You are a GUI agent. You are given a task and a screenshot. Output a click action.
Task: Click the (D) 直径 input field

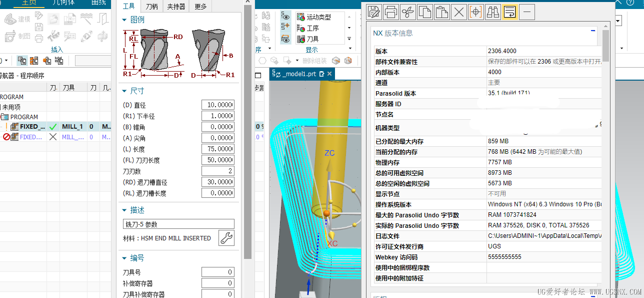click(217, 105)
